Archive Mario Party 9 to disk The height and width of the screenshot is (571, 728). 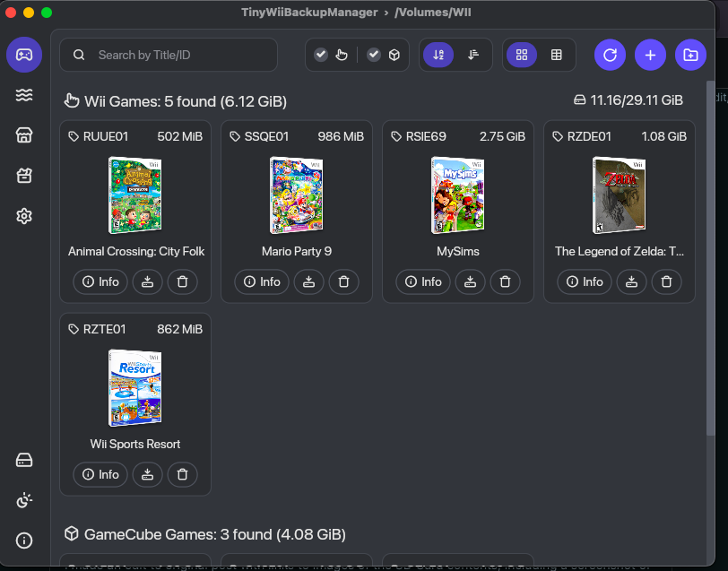click(x=308, y=281)
